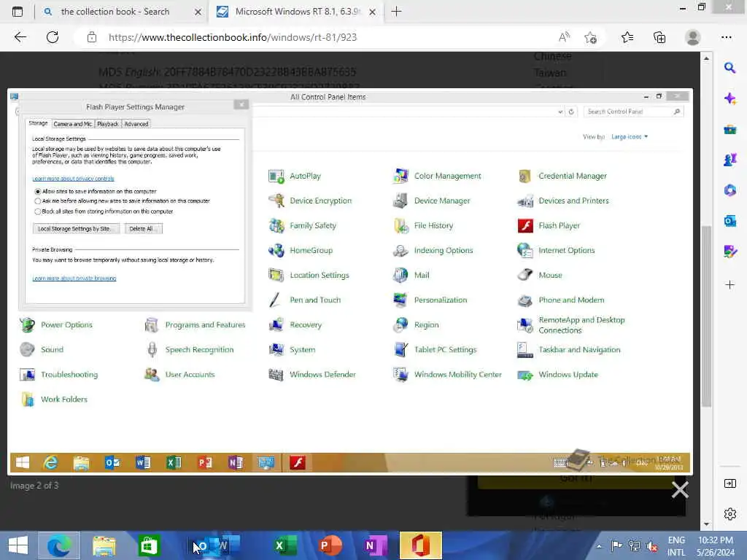Click Delete All button
Viewport: 747px width, 560px height.
143,229
